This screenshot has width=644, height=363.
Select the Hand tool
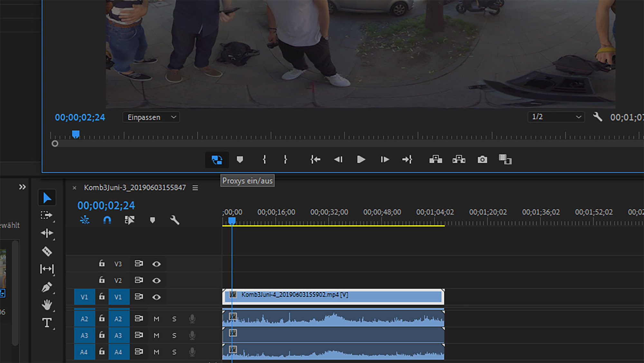click(47, 305)
